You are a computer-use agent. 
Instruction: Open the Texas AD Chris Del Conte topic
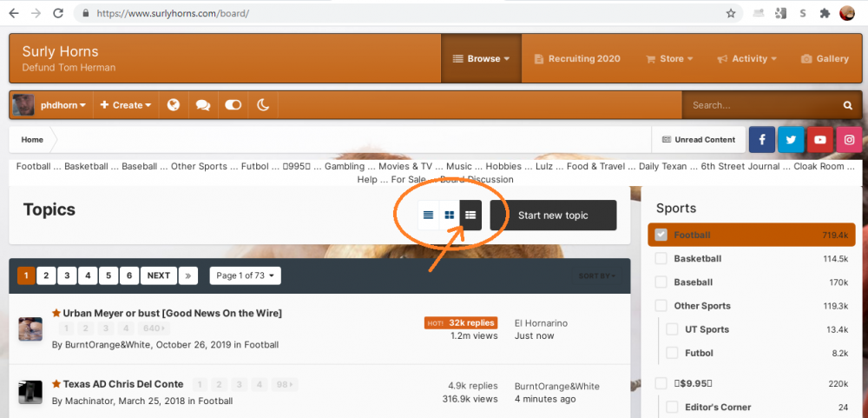click(x=123, y=384)
